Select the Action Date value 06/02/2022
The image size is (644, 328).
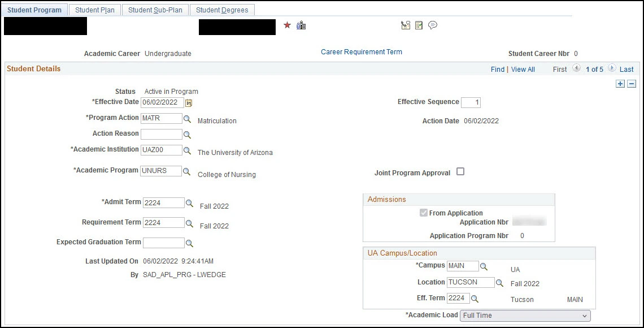coord(481,121)
